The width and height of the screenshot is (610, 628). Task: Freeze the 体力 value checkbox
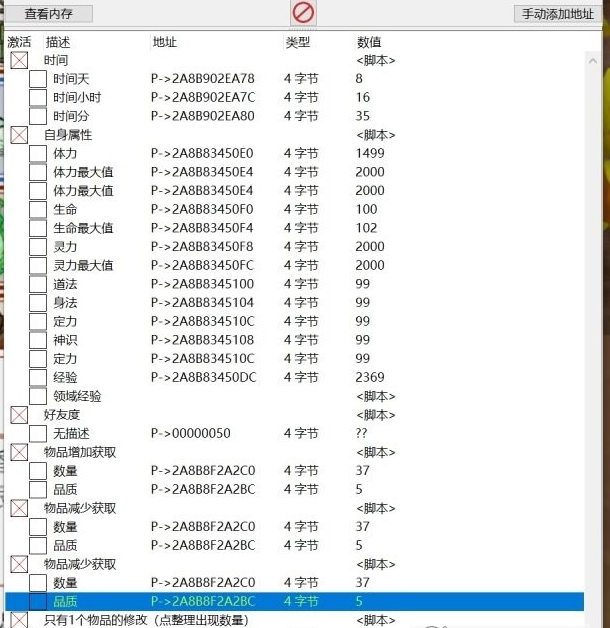38,153
